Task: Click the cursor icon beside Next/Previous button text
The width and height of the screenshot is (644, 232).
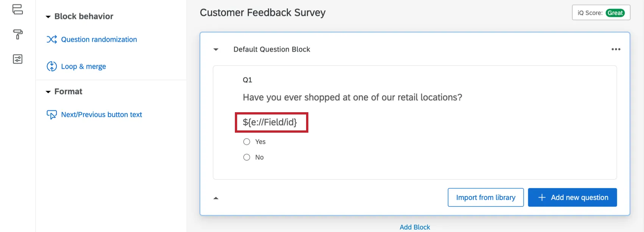Action: click(x=52, y=114)
